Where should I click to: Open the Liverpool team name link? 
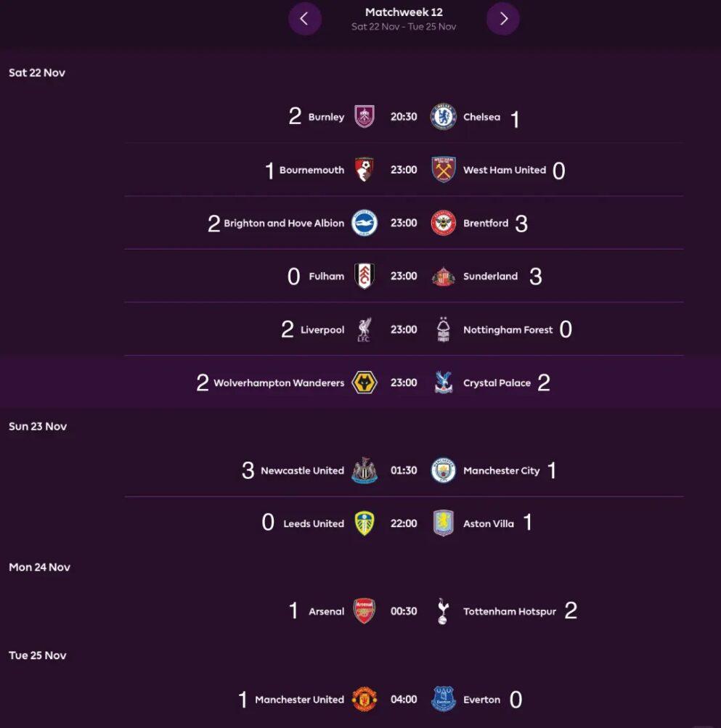[322, 330]
